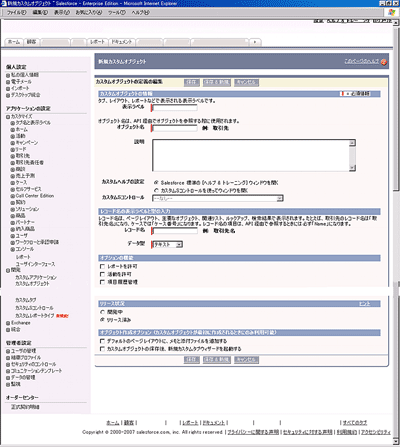Image resolution: width=400 pixels, height=447 pixels.
Task: Open the カスタムオブジェクト sidebar link
Action: click(x=32, y=284)
